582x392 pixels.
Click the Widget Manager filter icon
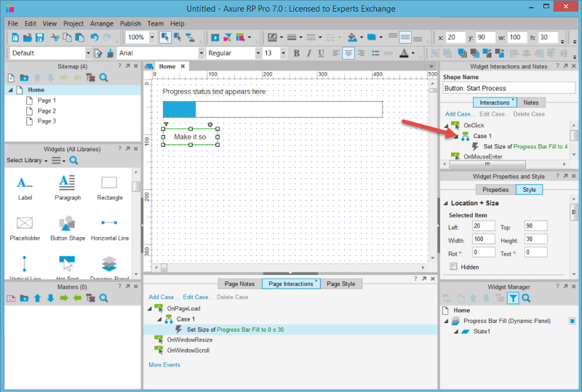click(513, 298)
